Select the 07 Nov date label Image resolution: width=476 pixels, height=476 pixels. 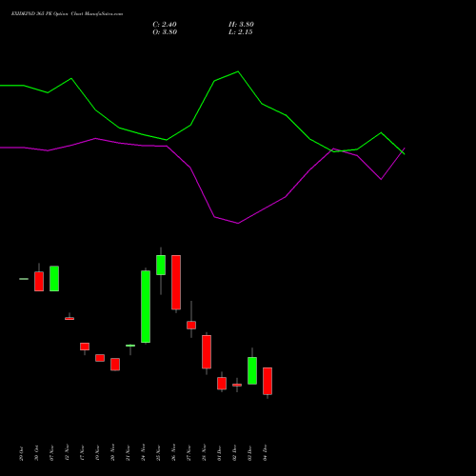pos(51,453)
